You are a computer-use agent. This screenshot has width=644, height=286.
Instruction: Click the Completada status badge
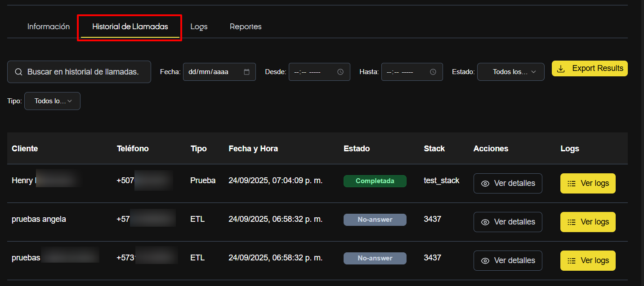click(x=375, y=181)
